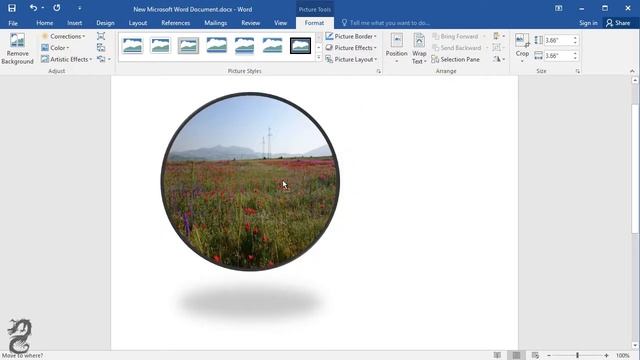Apply the fifth picture style thumbnail
This screenshot has width=640, height=360.
244,46
